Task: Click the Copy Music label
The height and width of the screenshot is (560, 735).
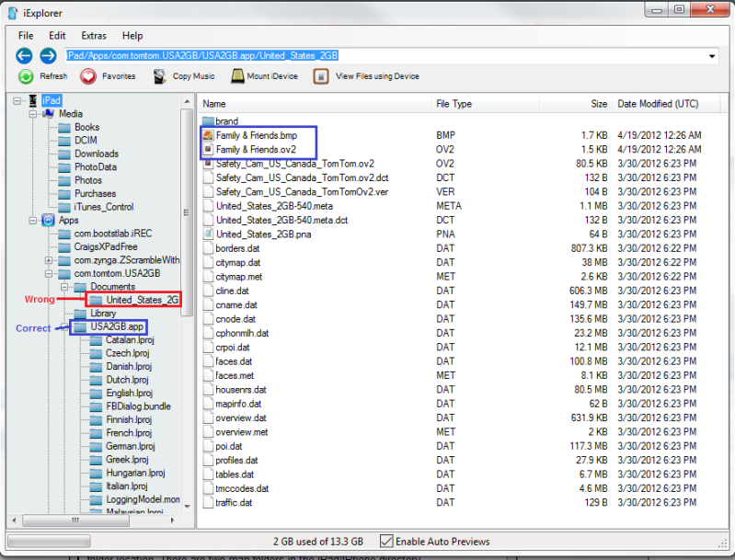Action: pyautogui.click(x=193, y=76)
